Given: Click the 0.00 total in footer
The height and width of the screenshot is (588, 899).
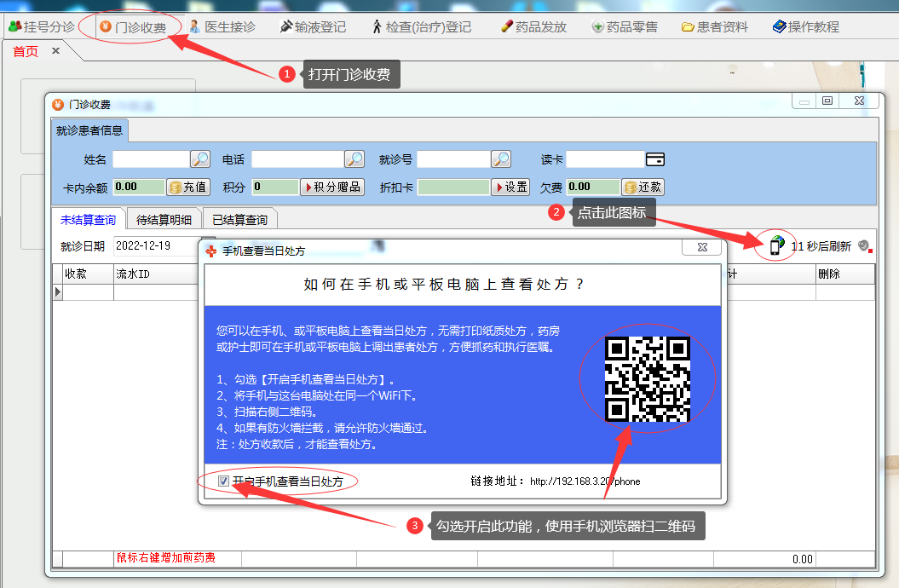Looking at the screenshot, I should coord(802,559).
